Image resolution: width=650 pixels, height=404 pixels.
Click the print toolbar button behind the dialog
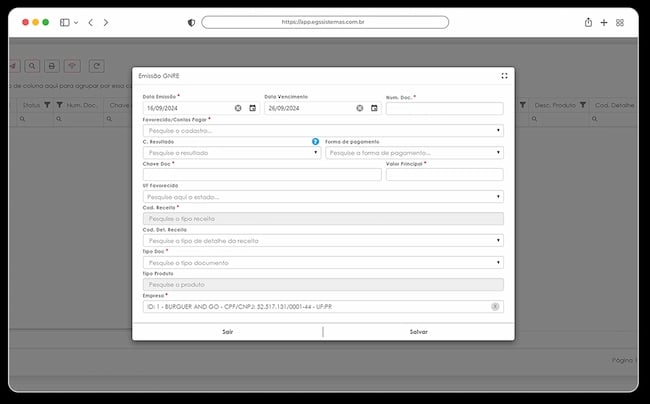click(x=52, y=66)
